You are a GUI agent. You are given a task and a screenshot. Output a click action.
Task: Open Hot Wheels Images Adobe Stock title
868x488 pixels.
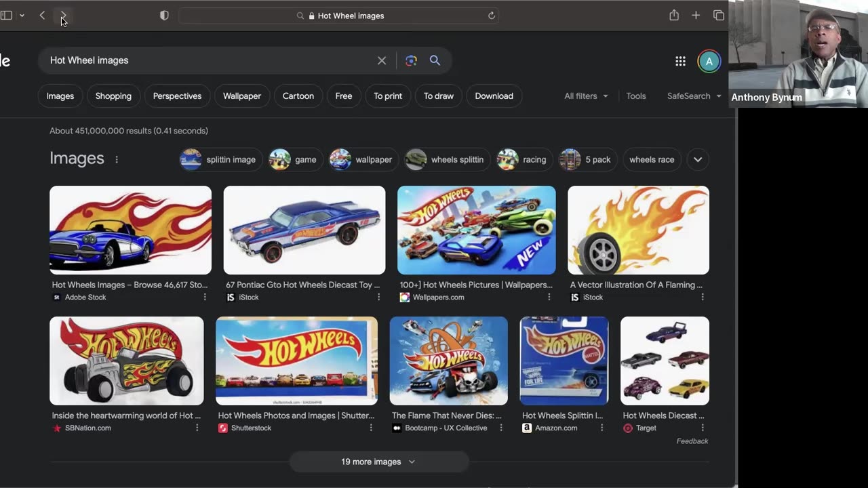click(x=130, y=285)
